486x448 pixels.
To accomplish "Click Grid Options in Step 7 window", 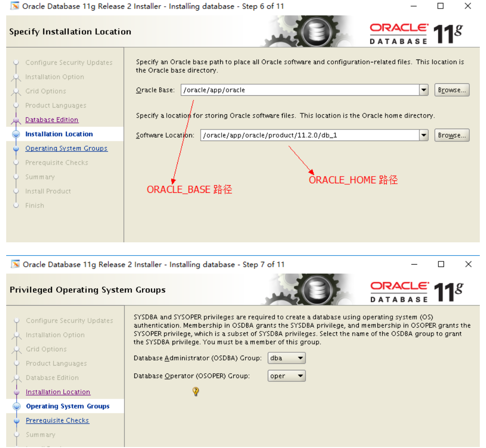I will (x=46, y=349).
